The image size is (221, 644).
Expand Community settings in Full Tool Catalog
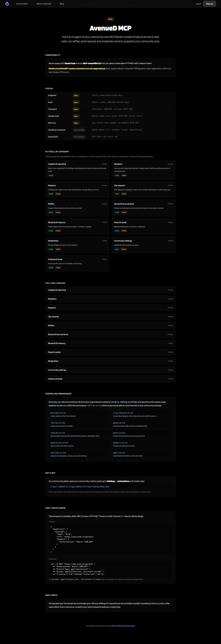click(x=110, y=370)
